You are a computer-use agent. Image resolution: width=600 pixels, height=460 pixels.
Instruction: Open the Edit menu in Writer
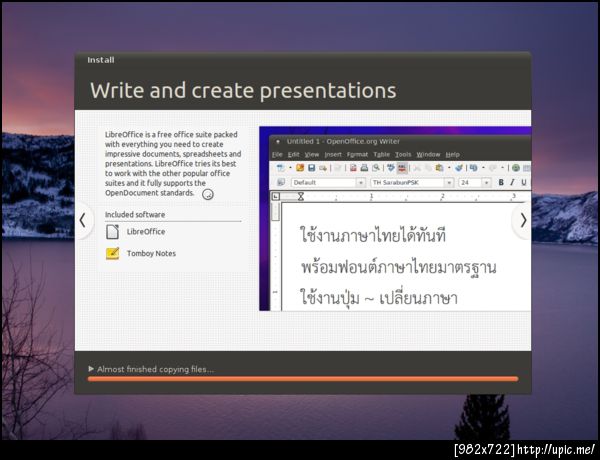click(x=293, y=155)
